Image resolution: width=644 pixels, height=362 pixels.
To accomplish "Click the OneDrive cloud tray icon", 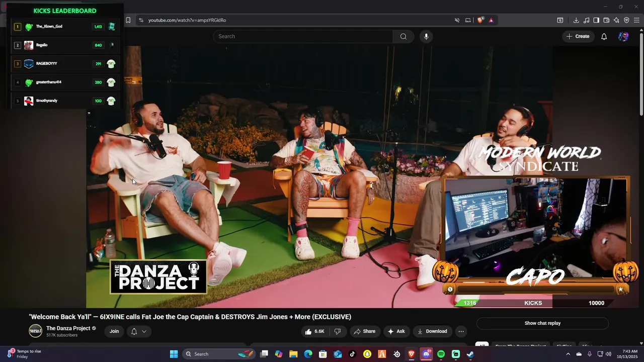I will (579, 354).
